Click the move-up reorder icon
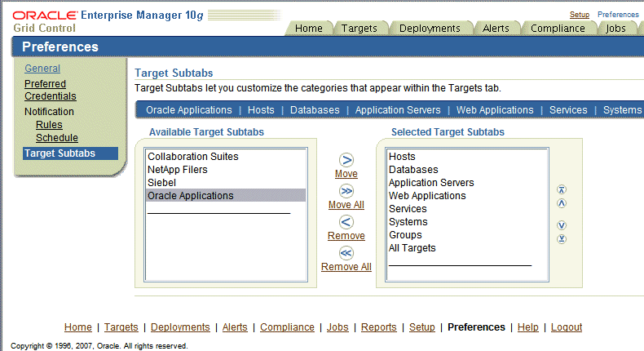This screenshot has width=644, height=351. 562,203
